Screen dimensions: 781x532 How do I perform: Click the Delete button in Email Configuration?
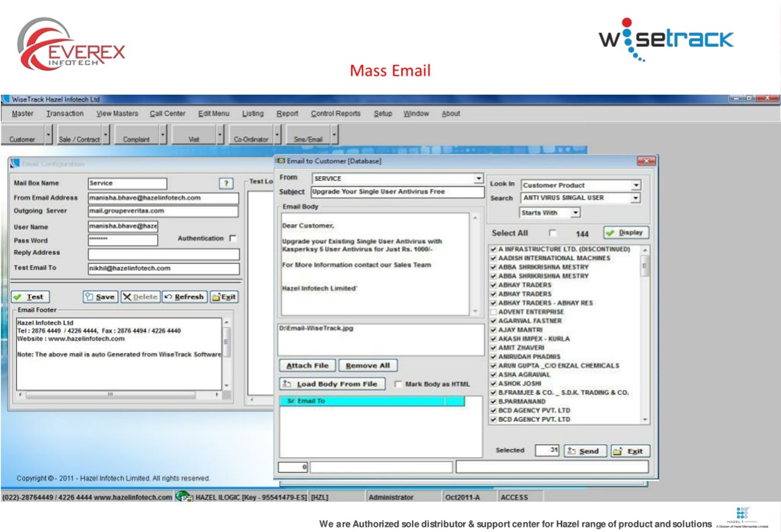click(140, 297)
